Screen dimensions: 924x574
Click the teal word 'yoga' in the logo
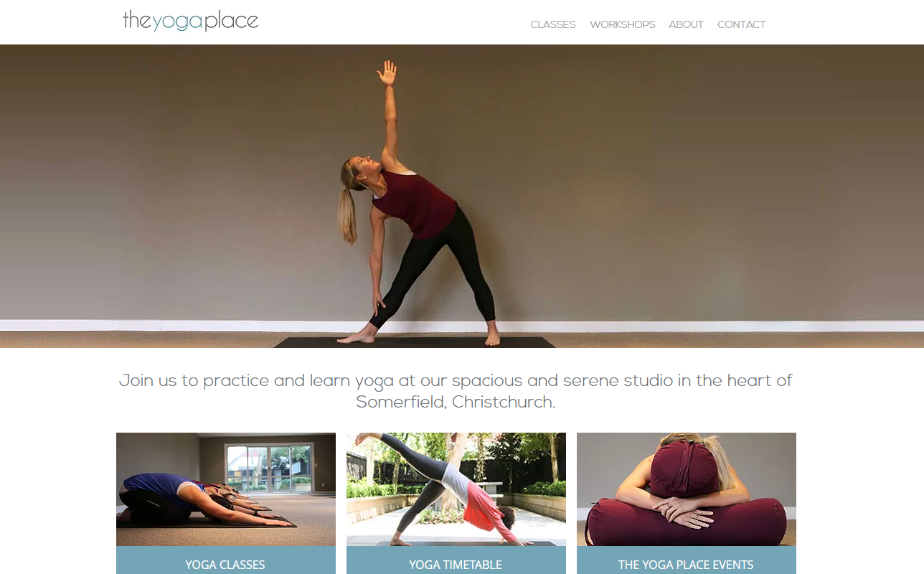pos(178,22)
